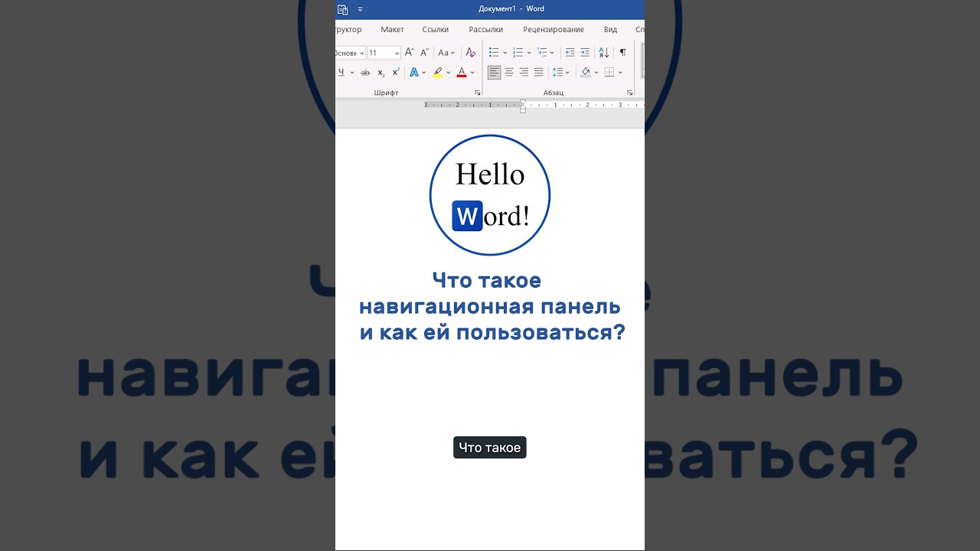Open the Рецензирование ribbon tab
The height and width of the screenshot is (551, 980).
pyautogui.click(x=554, y=29)
